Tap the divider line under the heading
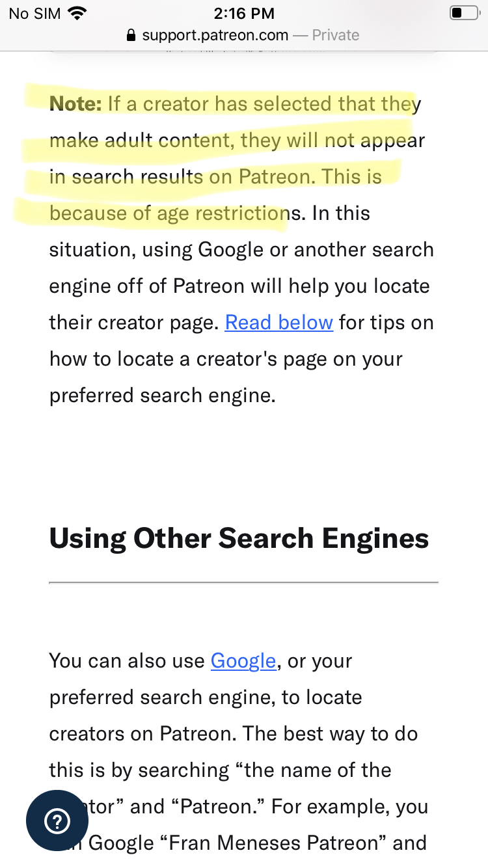Screen dimensions: 488x868 click(x=244, y=582)
